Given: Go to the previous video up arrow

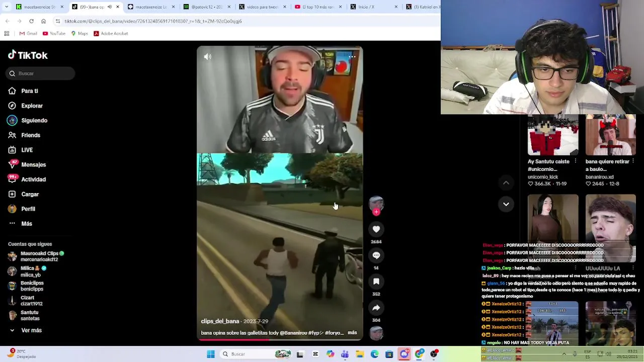Looking at the screenshot, I should tap(506, 183).
